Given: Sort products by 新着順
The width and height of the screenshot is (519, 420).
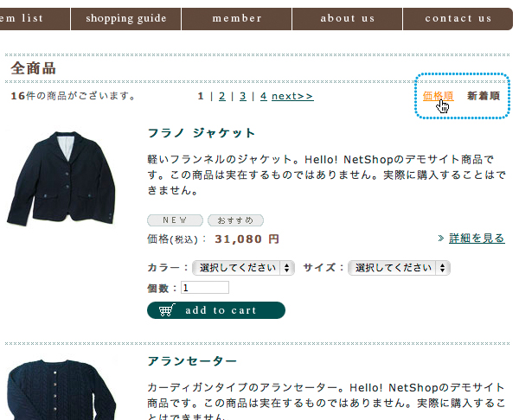Looking at the screenshot, I should (x=484, y=96).
